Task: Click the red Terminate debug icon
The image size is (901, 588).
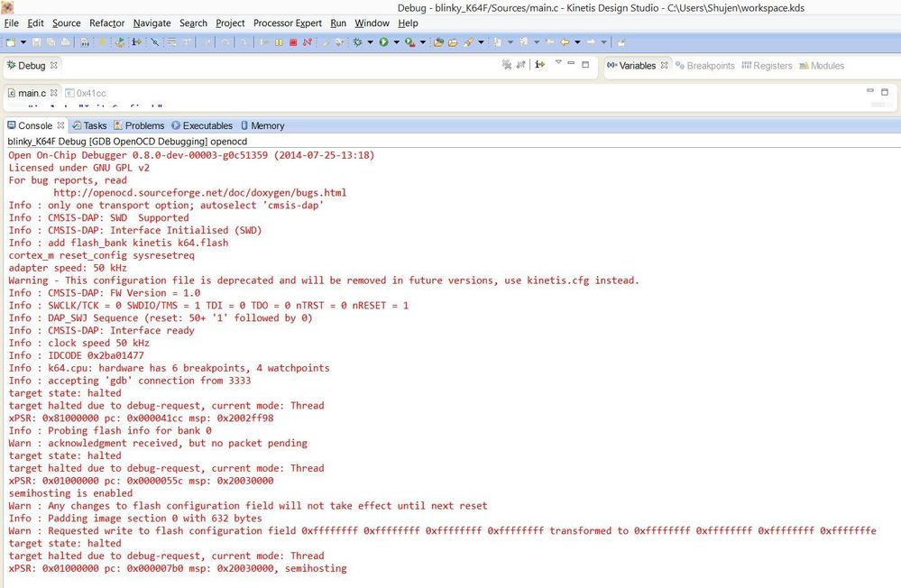Action: click(x=293, y=41)
